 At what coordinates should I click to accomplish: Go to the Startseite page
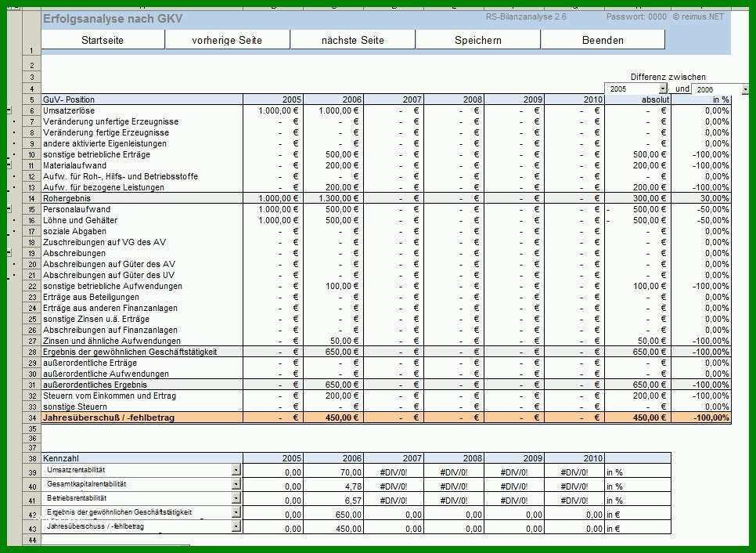[103, 40]
